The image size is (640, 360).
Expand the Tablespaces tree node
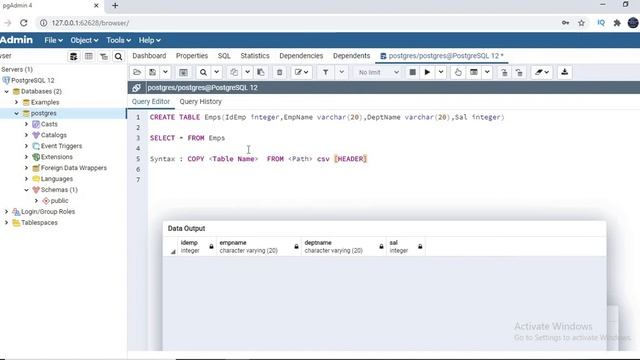7,223
